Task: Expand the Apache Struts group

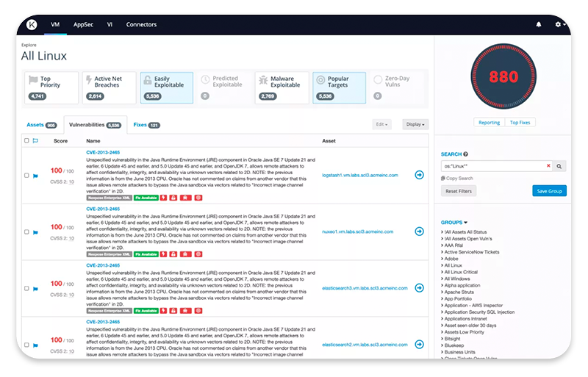Action: point(459,292)
